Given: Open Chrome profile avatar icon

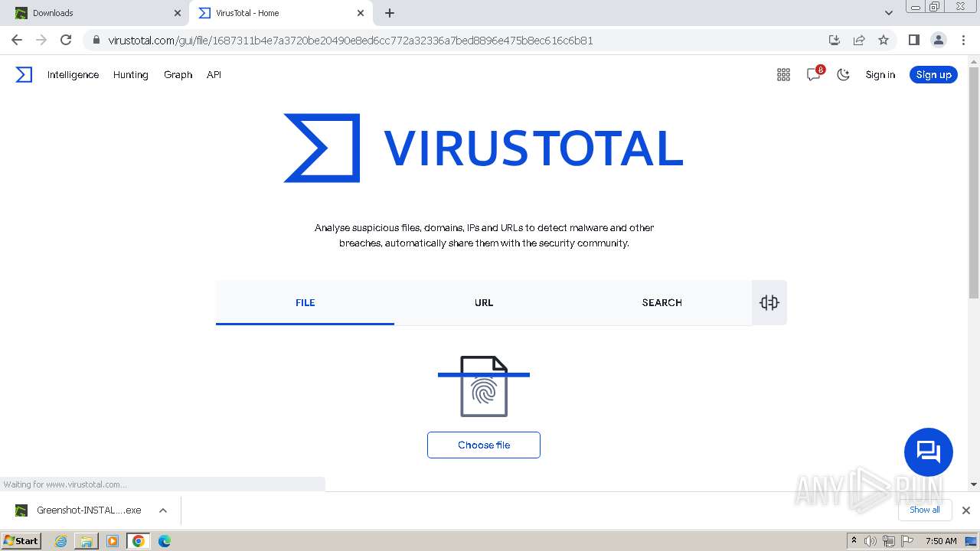Looking at the screenshot, I should [x=938, y=40].
